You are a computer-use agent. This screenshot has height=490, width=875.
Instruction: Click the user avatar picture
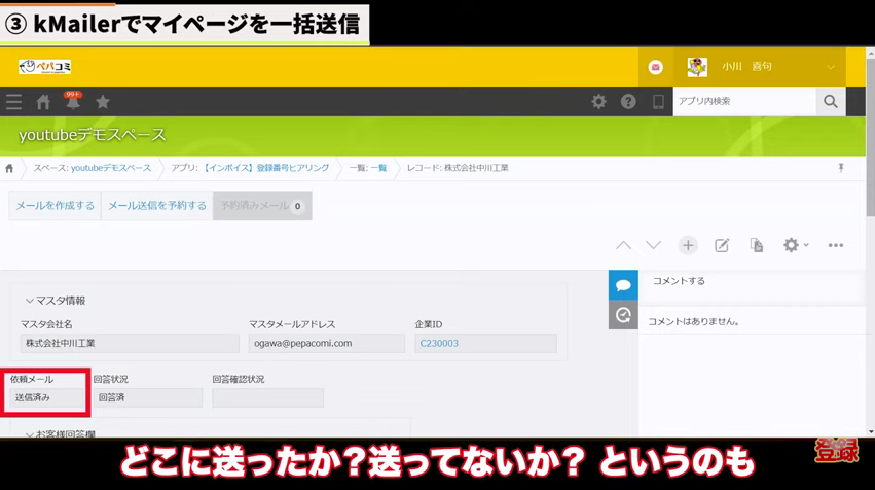(697, 67)
